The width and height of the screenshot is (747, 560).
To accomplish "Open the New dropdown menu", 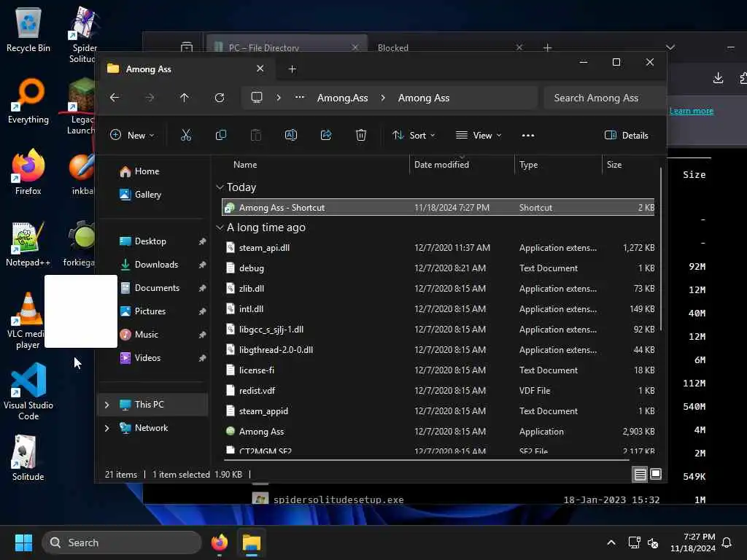I will [133, 135].
